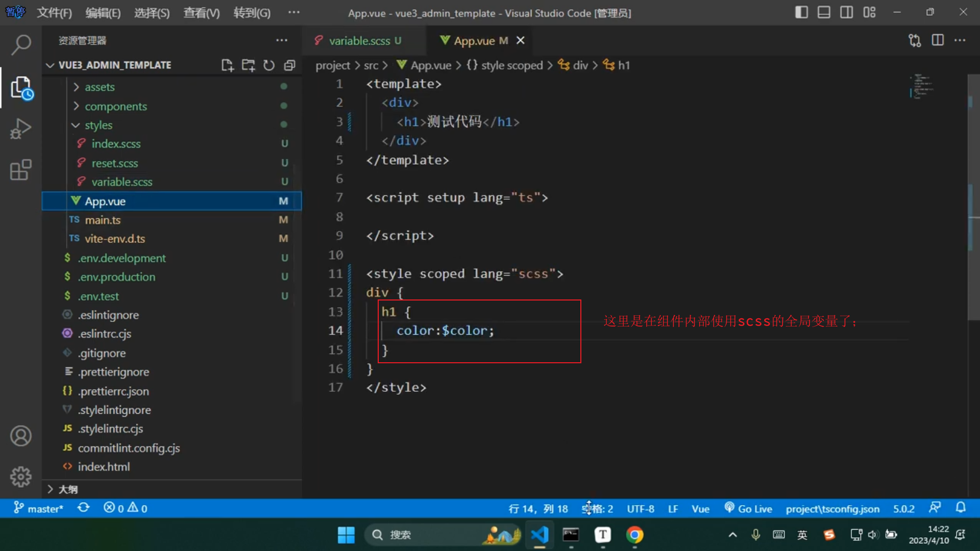Switch to the variable.scss tab

pyautogui.click(x=359, y=41)
